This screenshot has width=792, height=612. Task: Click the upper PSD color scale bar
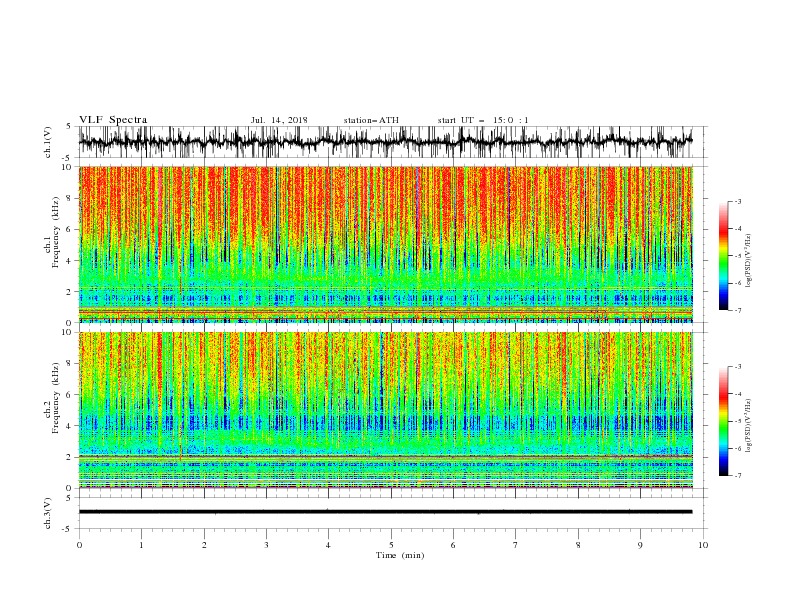pyautogui.click(x=723, y=256)
